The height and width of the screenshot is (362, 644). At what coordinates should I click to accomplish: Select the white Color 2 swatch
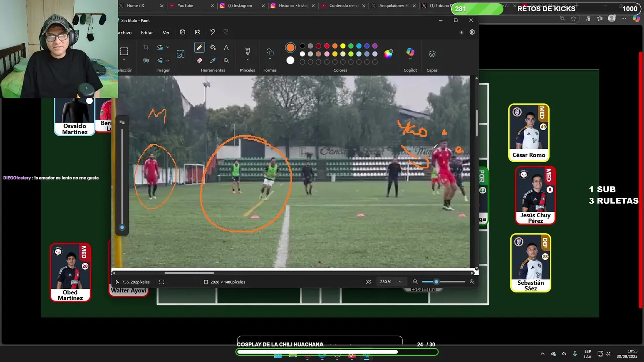coord(290,60)
